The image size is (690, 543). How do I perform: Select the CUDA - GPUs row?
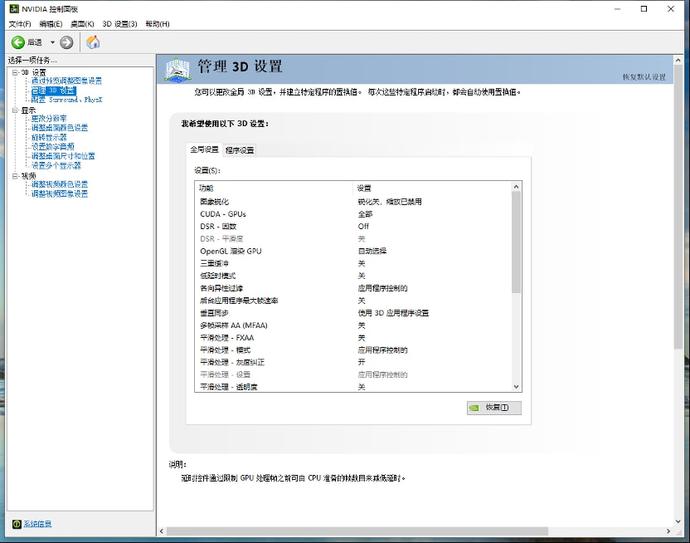pyautogui.click(x=353, y=214)
